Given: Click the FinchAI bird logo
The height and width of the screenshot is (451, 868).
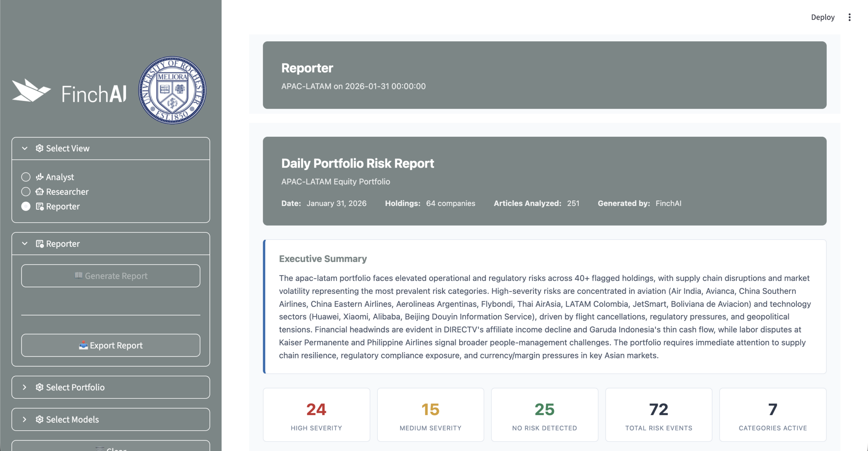Looking at the screenshot, I should coord(32,90).
